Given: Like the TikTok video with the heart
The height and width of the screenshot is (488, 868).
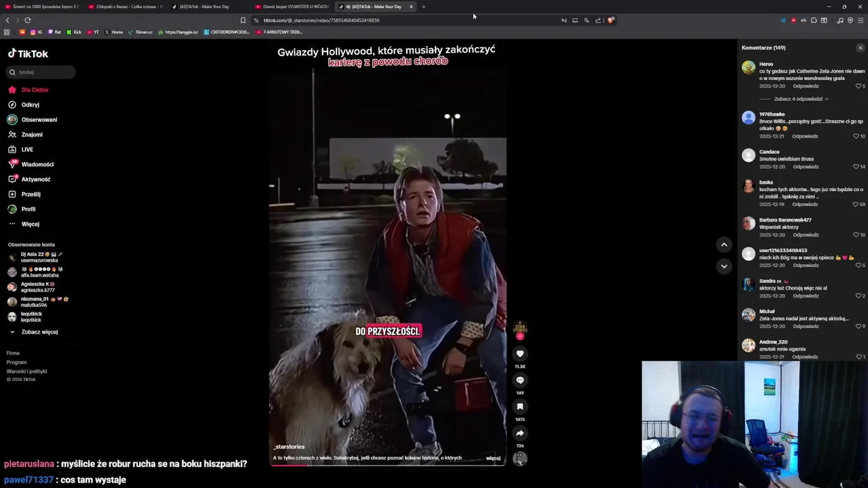Looking at the screenshot, I should coord(520,354).
